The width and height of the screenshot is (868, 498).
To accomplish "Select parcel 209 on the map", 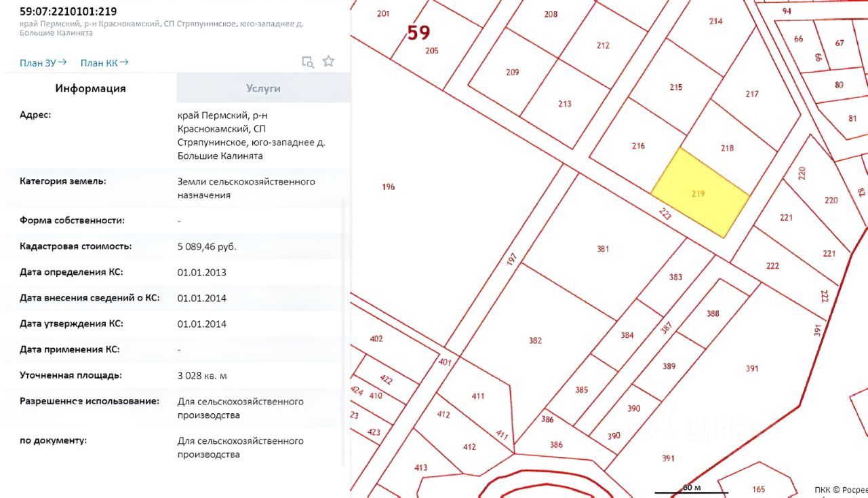I will click(x=512, y=73).
